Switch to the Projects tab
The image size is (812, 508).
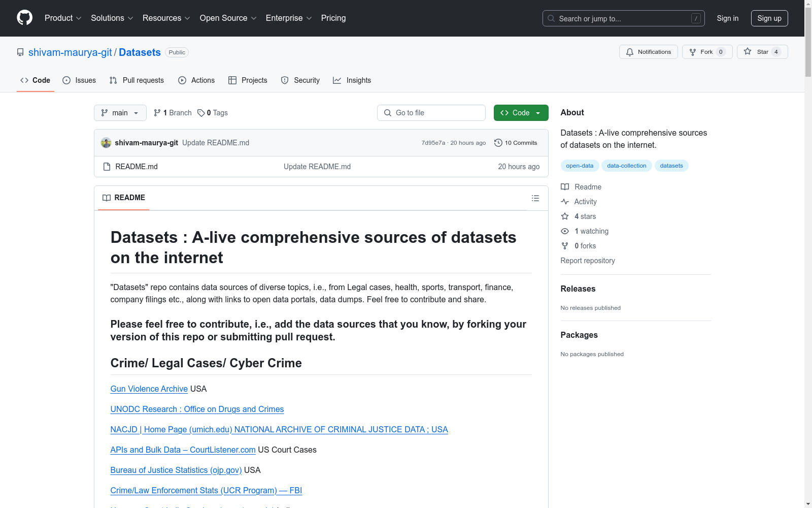[x=248, y=80]
